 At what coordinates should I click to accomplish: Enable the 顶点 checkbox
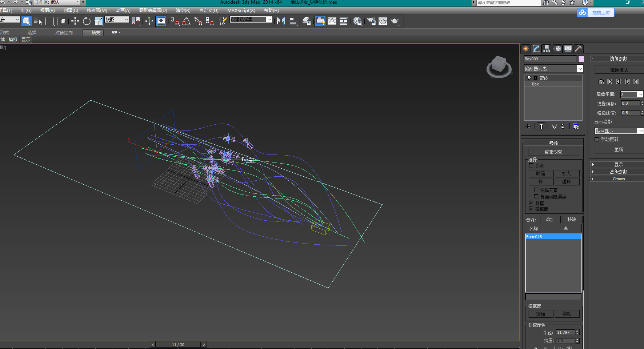click(x=531, y=165)
